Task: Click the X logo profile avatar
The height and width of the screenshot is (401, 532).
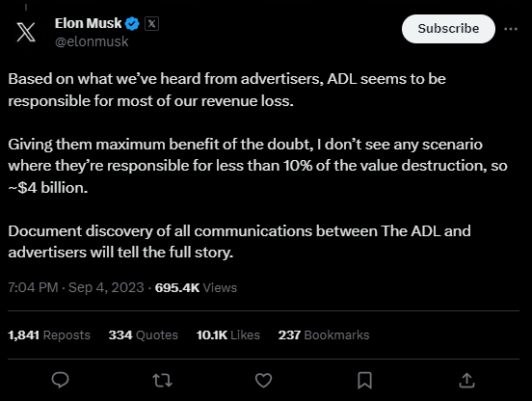Action: pyautogui.click(x=26, y=32)
